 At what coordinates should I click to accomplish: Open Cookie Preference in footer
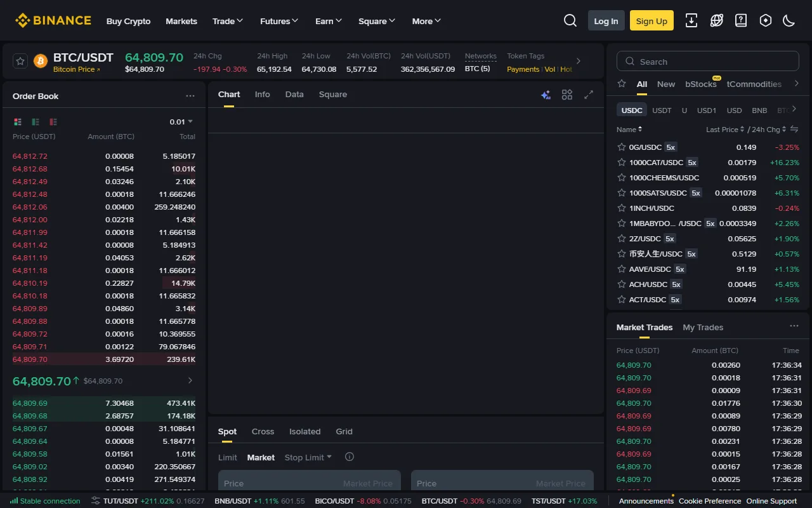pyautogui.click(x=710, y=501)
